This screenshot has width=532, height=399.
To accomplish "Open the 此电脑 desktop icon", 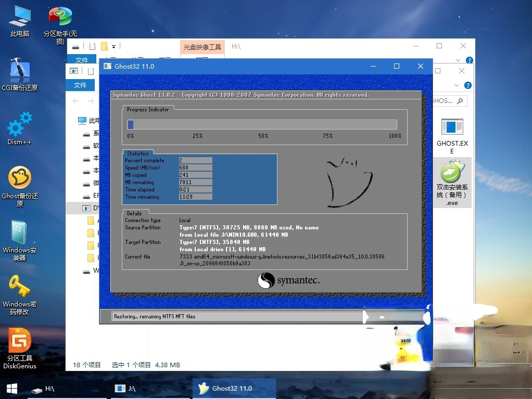I will pyautogui.click(x=20, y=21).
